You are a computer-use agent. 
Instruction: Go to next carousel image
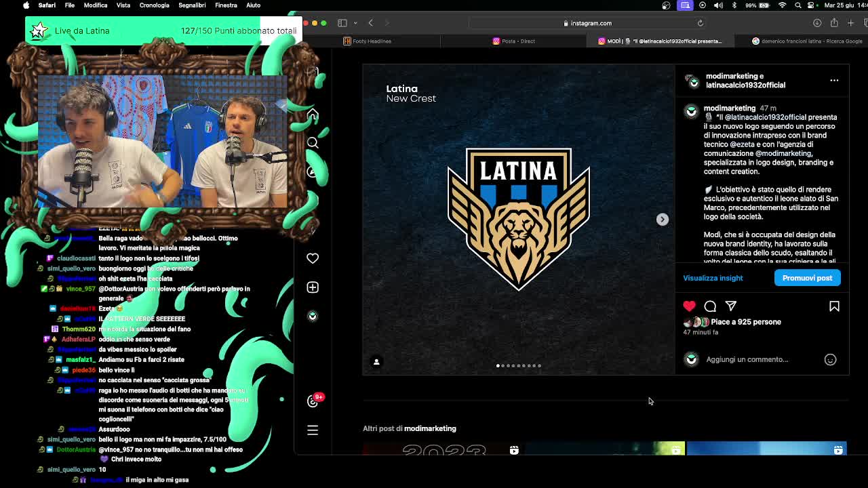pos(663,220)
